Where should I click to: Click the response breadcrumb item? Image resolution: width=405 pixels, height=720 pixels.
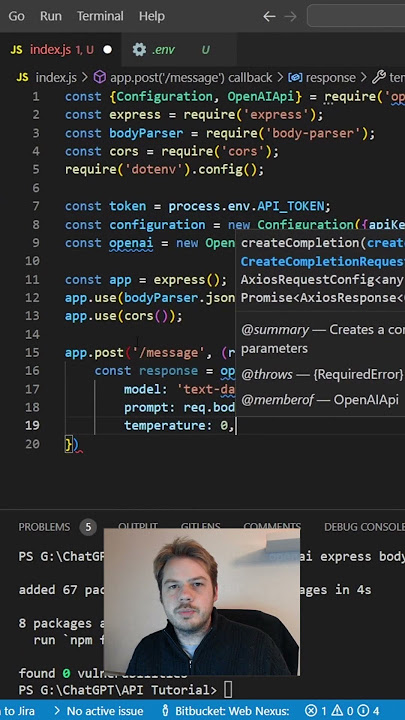point(331,78)
